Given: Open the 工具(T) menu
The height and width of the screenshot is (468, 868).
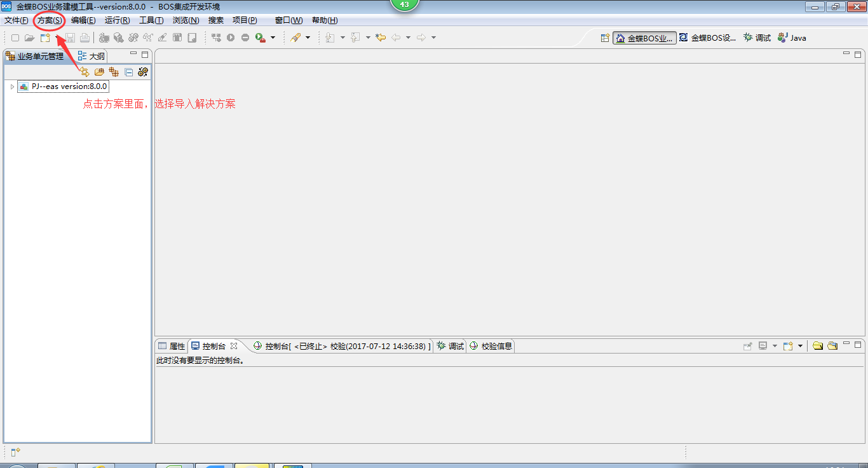Looking at the screenshot, I should 151,20.
